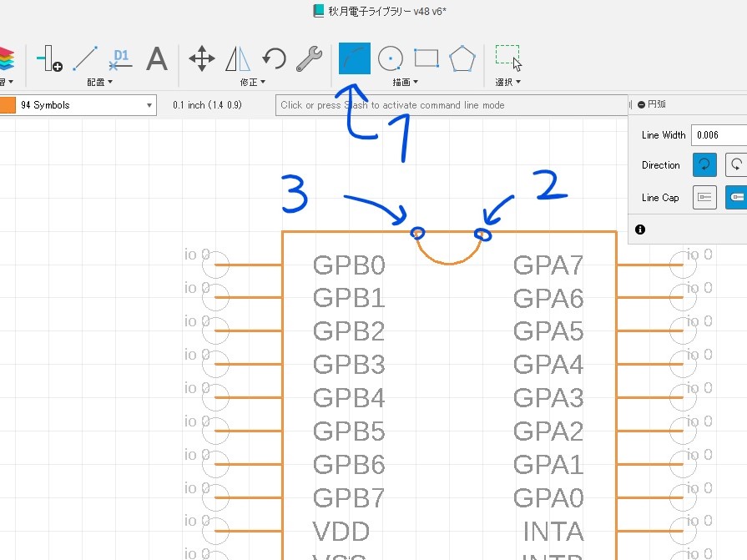Click the INTA pin label

click(553, 532)
